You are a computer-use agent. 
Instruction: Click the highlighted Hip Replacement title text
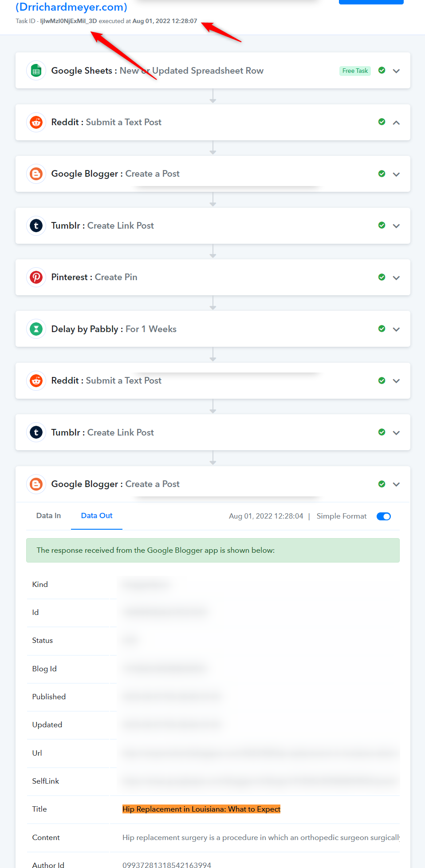201,809
